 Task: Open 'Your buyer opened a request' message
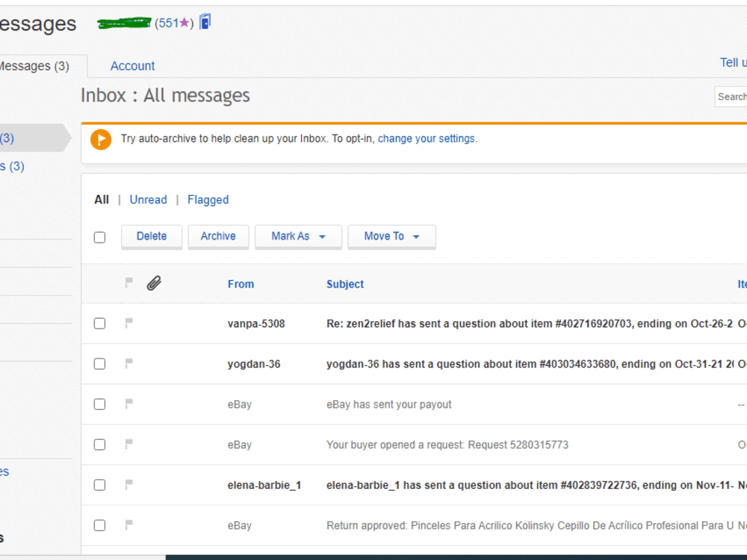[447, 445]
